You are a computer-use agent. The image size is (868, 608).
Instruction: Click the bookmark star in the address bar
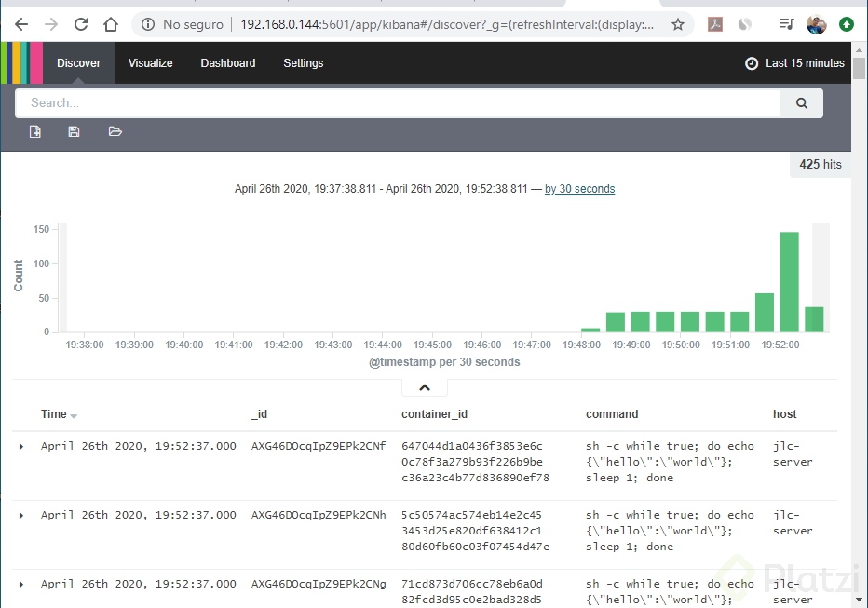680,23
